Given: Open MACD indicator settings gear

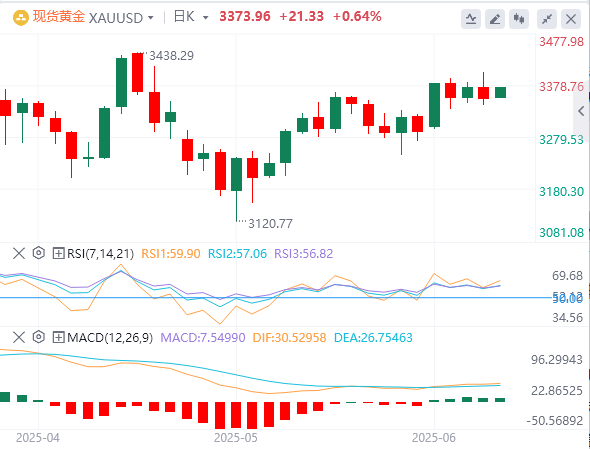Looking at the screenshot, I should (x=39, y=337).
